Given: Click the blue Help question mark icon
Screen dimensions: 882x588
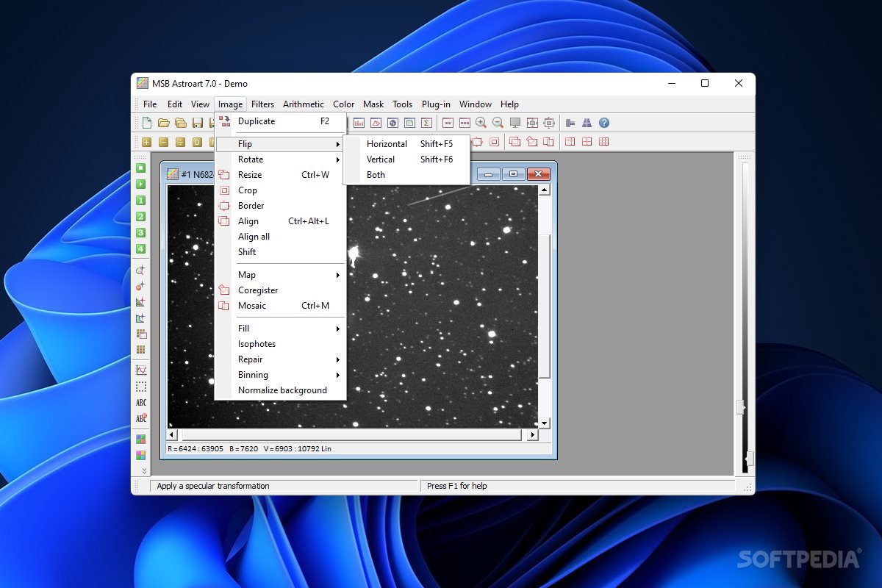Looking at the screenshot, I should point(604,123).
